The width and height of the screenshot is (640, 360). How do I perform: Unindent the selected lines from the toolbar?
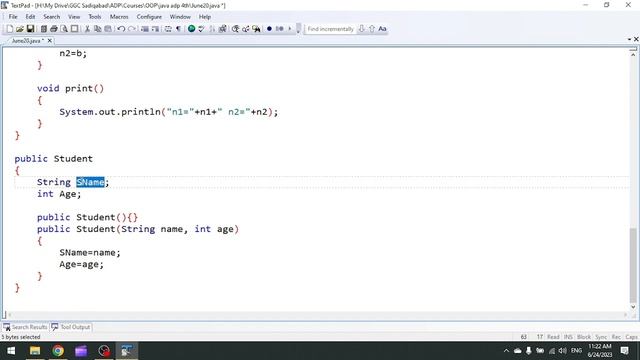(x=155, y=29)
